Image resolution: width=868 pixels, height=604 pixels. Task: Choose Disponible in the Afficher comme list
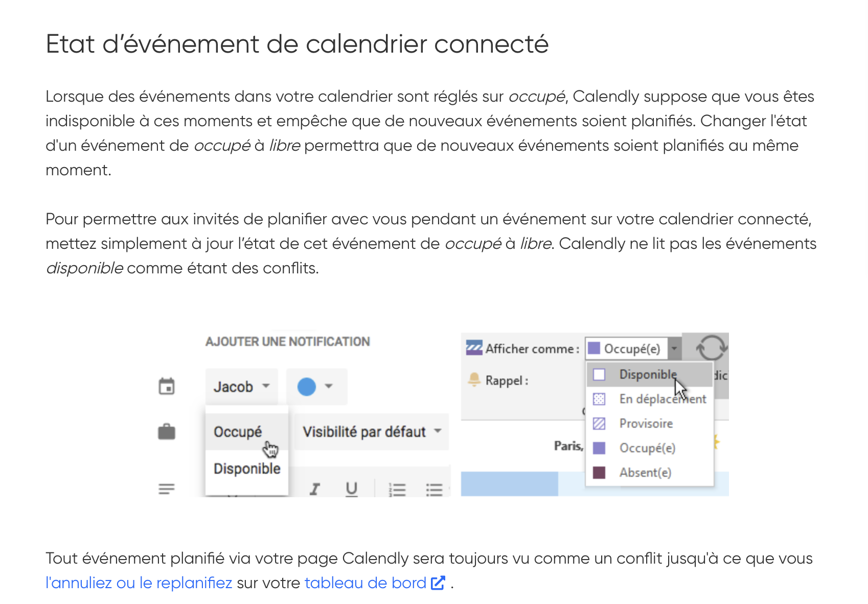649,374
